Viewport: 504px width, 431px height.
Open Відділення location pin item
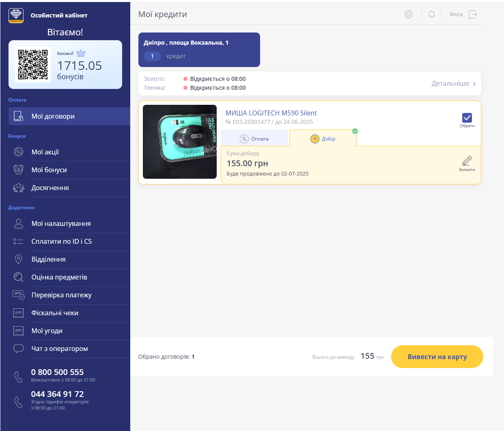point(48,259)
